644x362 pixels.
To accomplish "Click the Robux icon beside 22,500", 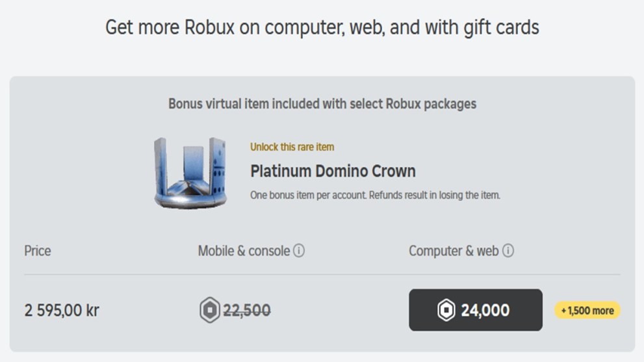I will point(210,311).
